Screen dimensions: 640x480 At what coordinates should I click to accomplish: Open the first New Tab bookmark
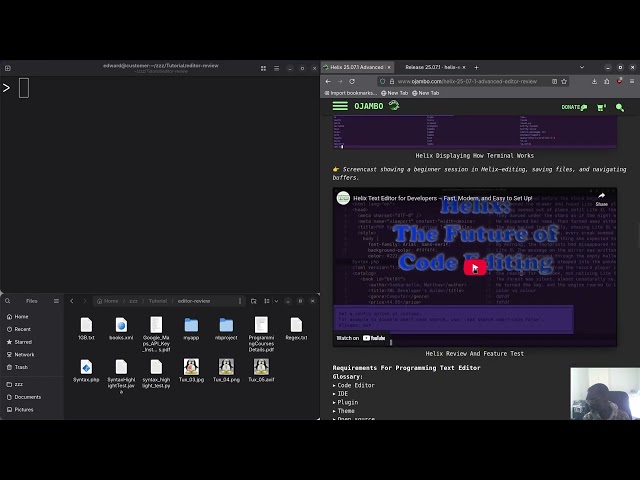(x=394, y=93)
